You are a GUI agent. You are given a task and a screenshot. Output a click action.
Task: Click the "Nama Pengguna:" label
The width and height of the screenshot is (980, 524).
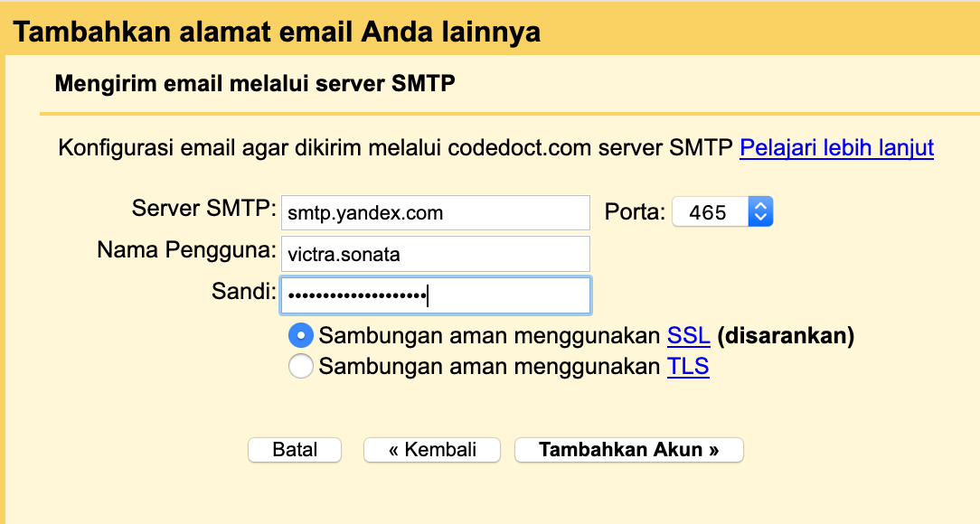click(186, 250)
